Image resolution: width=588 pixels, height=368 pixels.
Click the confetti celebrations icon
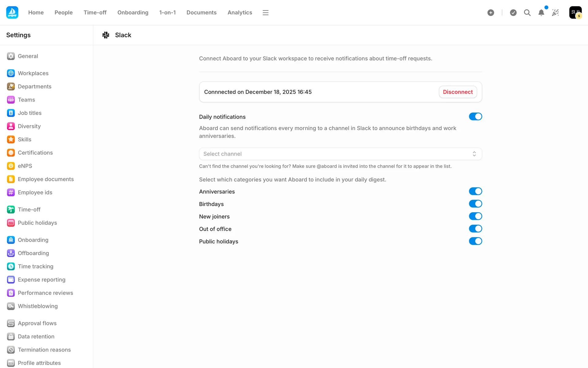coord(555,13)
